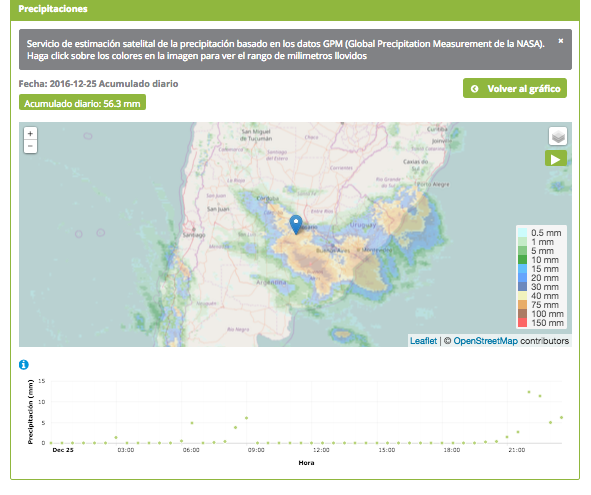Select the 0.5 mm legend color swatch
The width and height of the screenshot is (591, 495).
pos(522,233)
